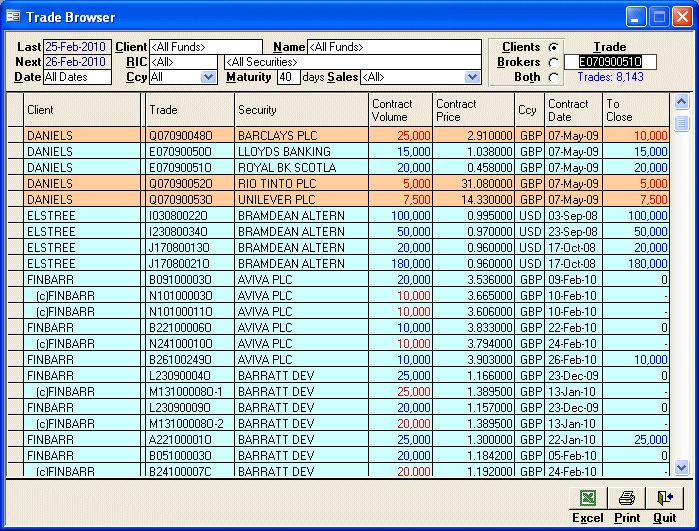This screenshot has height=531, width=699.
Task: Select the Clients radio button
Action: pyautogui.click(x=553, y=47)
